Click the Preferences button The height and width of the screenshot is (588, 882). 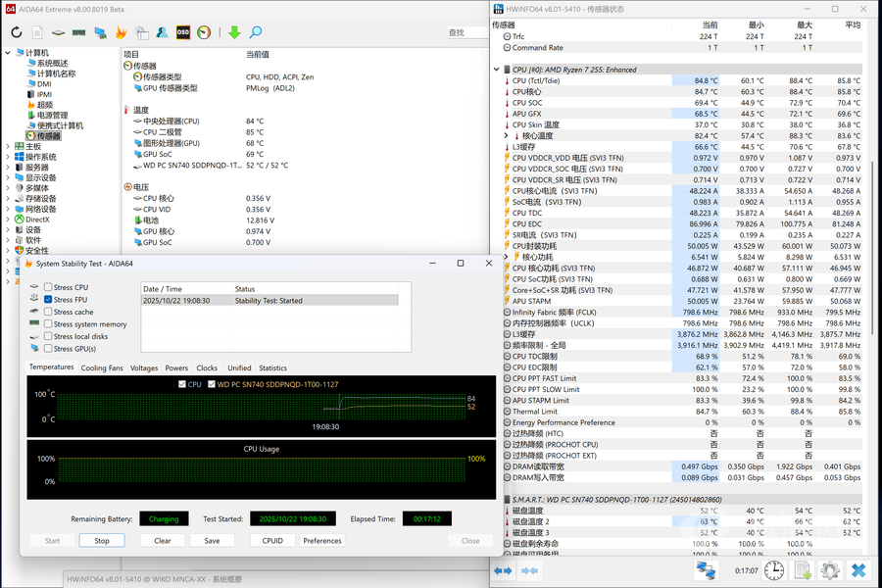[x=322, y=540]
